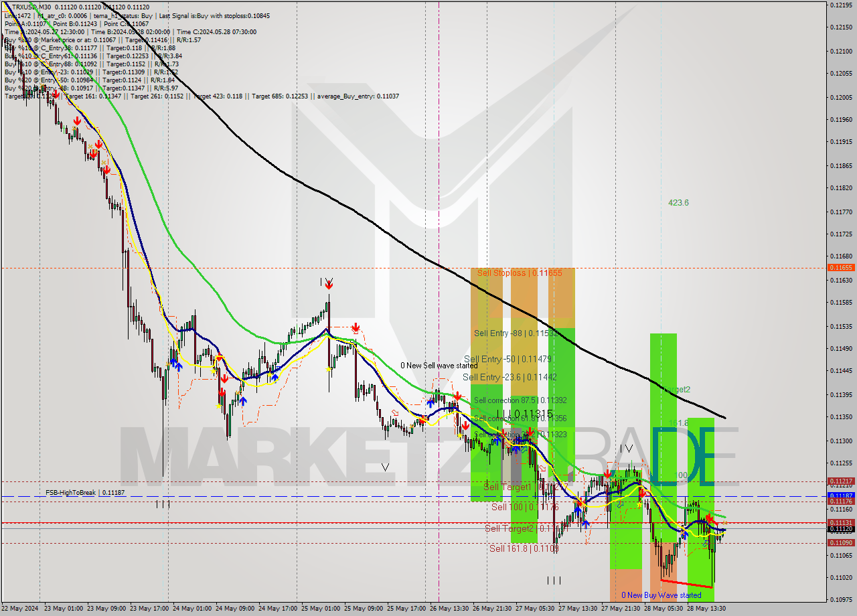Image resolution: width=857 pixels, height=616 pixels.
Task: Click the 0 New Buy Wave started annotation
Action: click(x=660, y=595)
